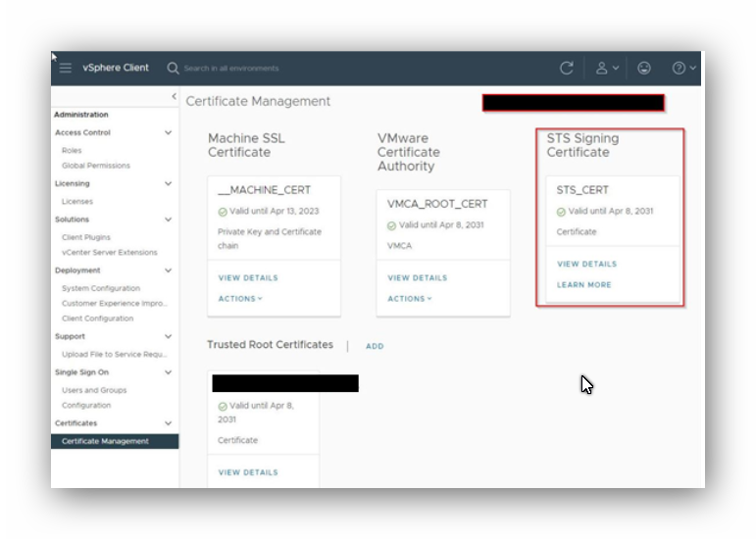Open Users and Groups page
The image size is (756, 539).
(x=94, y=390)
